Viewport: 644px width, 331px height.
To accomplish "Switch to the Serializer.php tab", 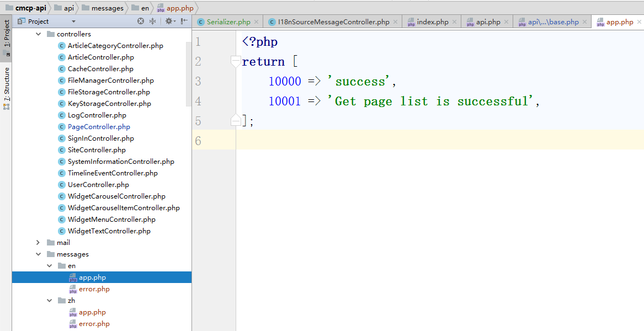I will pos(228,22).
